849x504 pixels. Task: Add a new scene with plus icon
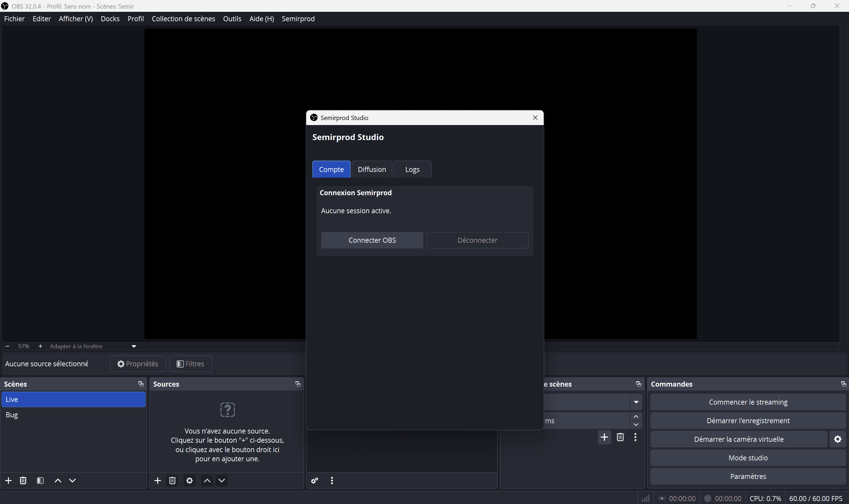coord(9,480)
